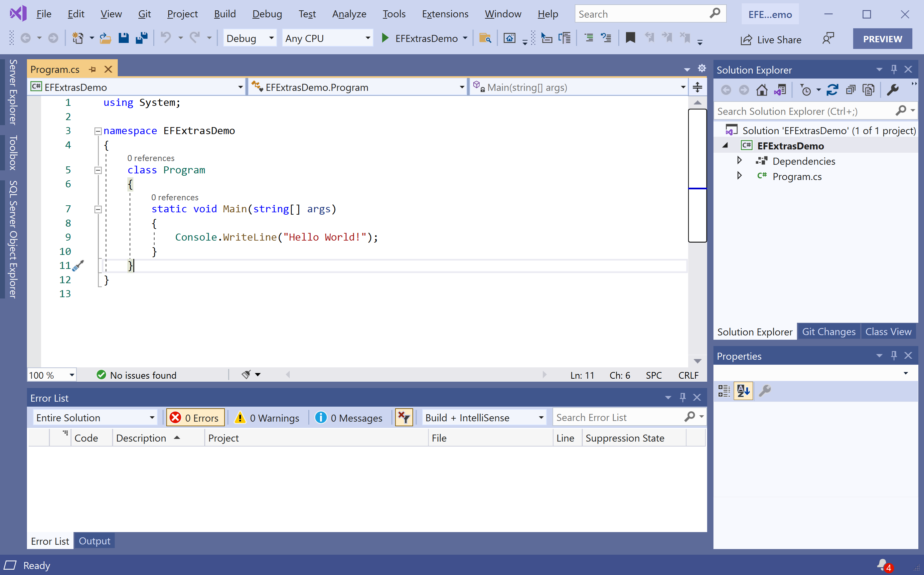Switch to the Git Changes tab
Viewport: 924px width, 575px height.
(828, 332)
